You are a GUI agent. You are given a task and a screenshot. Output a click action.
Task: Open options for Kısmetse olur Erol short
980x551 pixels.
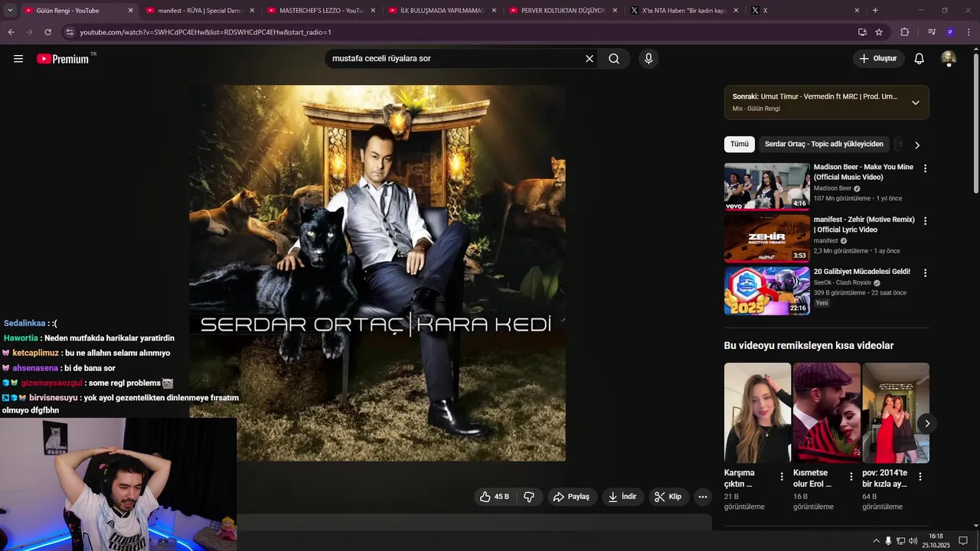[851, 477]
